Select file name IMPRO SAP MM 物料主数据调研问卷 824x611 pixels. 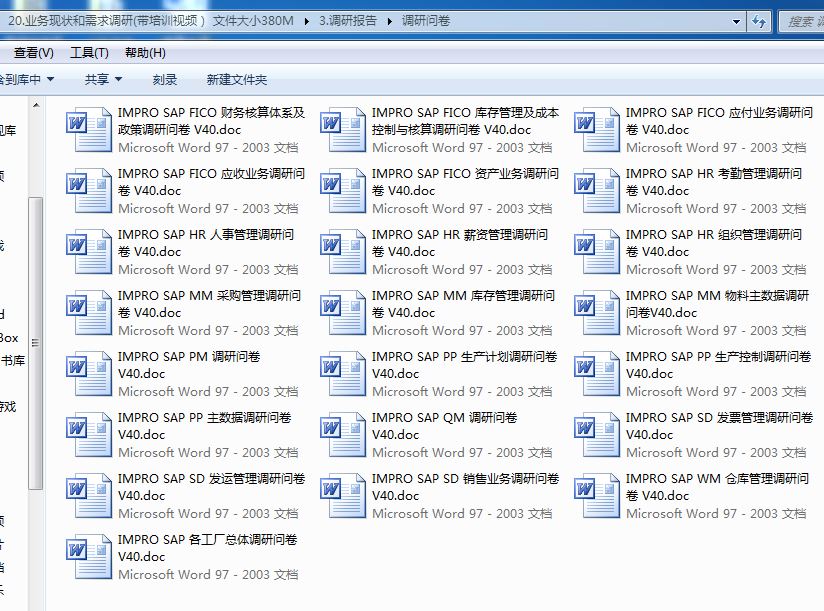click(717, 304)
